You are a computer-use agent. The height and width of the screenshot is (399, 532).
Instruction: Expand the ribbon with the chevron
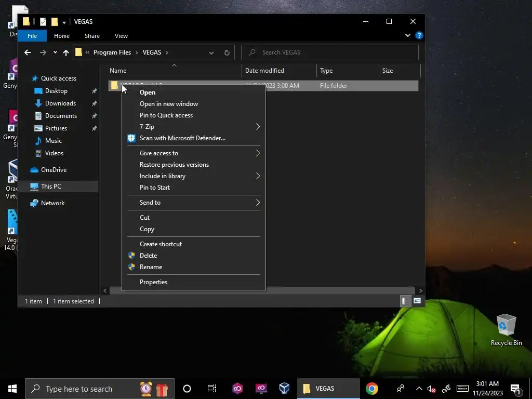click(x=407, y=35)
